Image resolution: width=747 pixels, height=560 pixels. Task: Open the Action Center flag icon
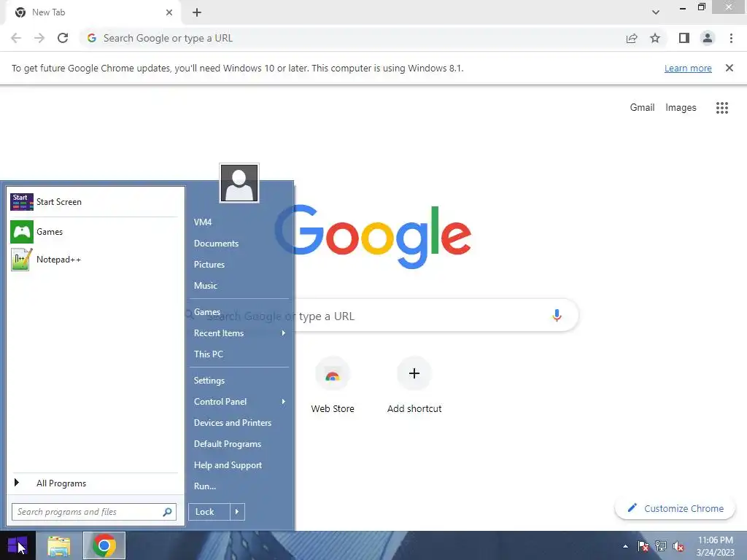(x=643, y=546)
